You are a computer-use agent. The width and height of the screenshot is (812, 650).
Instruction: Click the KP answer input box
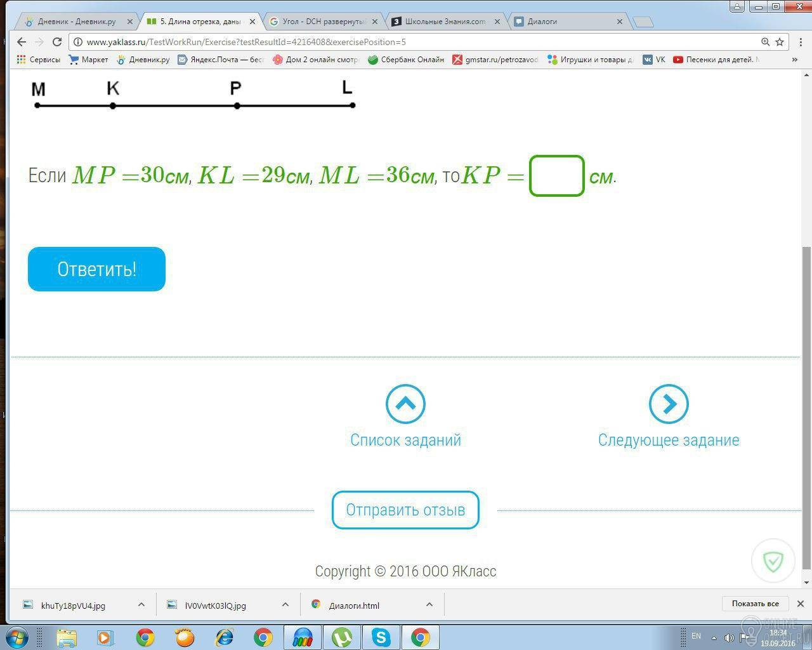[556, 176]
